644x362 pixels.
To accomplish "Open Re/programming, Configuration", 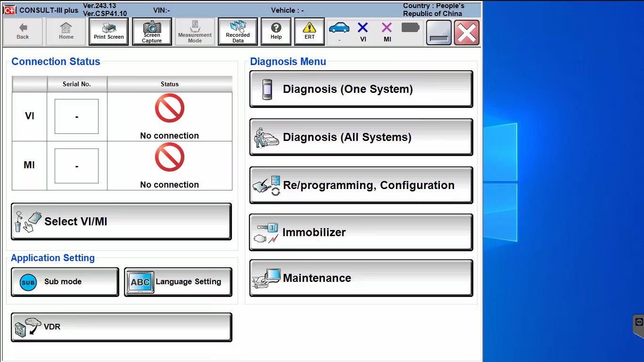I will tap(361, 185).
